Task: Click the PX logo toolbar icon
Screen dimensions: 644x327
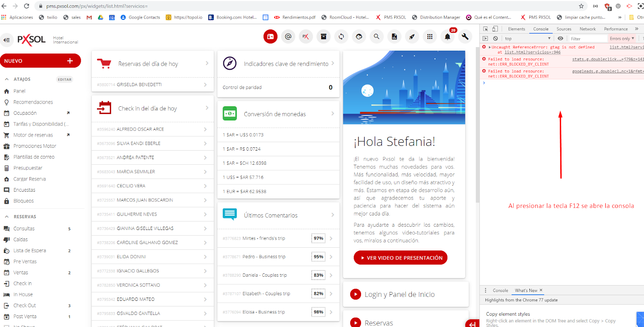Action: tap(305, 37)
